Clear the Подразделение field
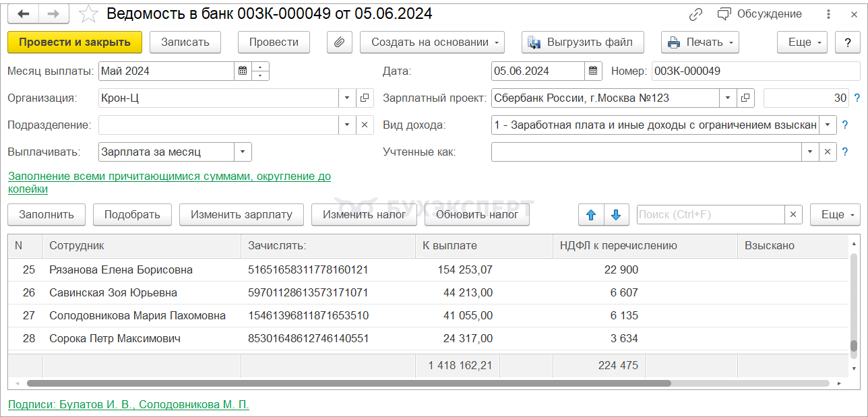 point(365,125)
